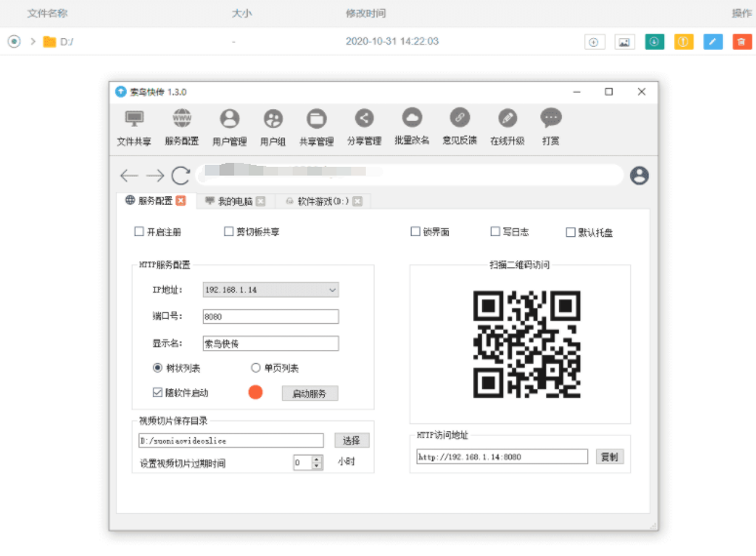The width and height of the screenshot is (756, 556).
Task: Open the 在线升级 online upgrade icon
Action: (x=507, y=128)
